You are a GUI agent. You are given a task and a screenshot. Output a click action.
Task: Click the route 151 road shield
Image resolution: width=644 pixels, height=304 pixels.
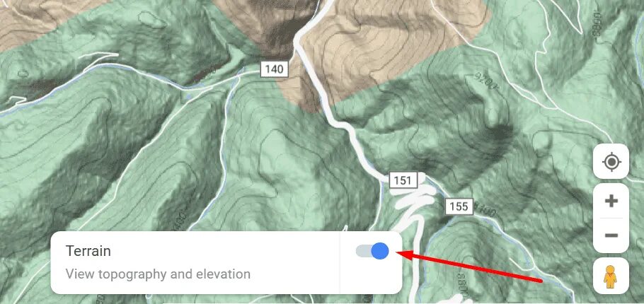(403, 180)
